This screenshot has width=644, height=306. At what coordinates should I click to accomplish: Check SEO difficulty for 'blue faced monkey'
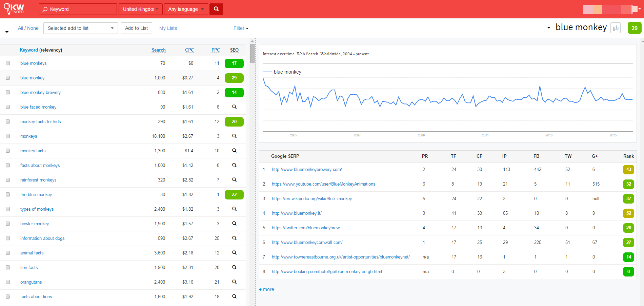pos(234,107)
